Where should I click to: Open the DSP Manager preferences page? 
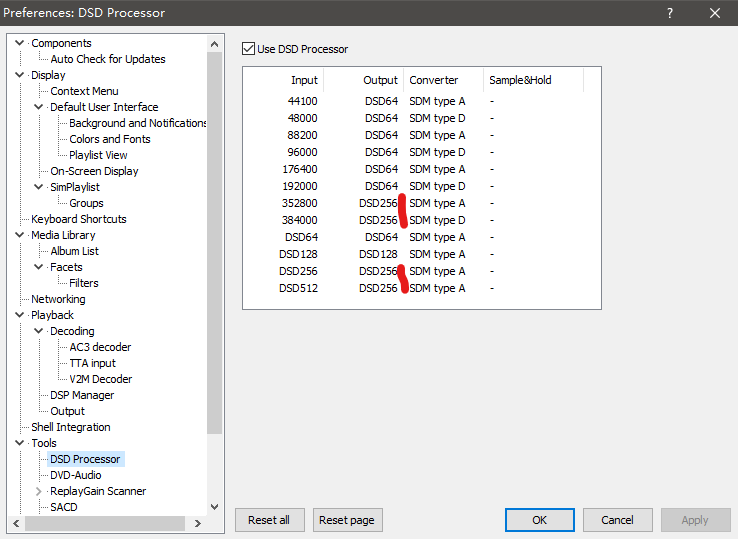tap(82, 395)
